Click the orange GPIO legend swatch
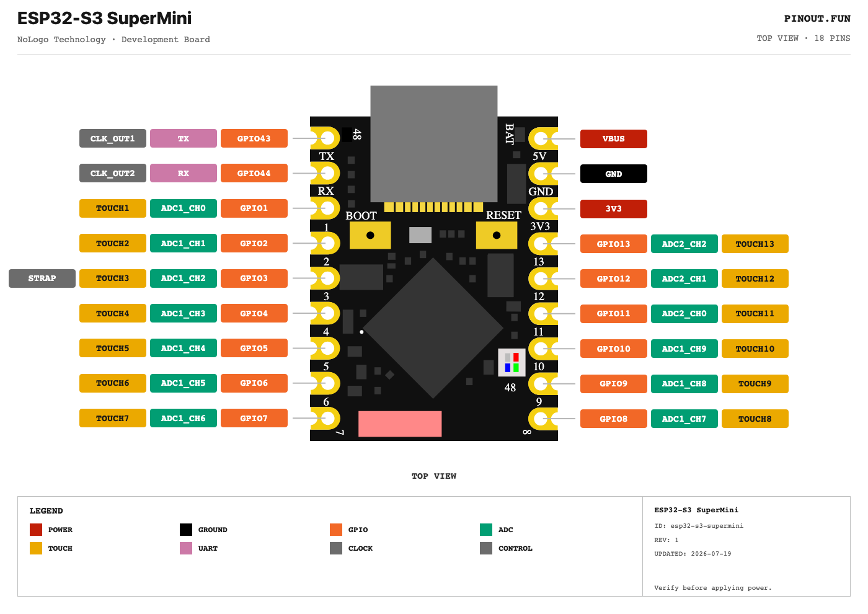The height and width of the screenshot is (614, 868). (336, 530)
